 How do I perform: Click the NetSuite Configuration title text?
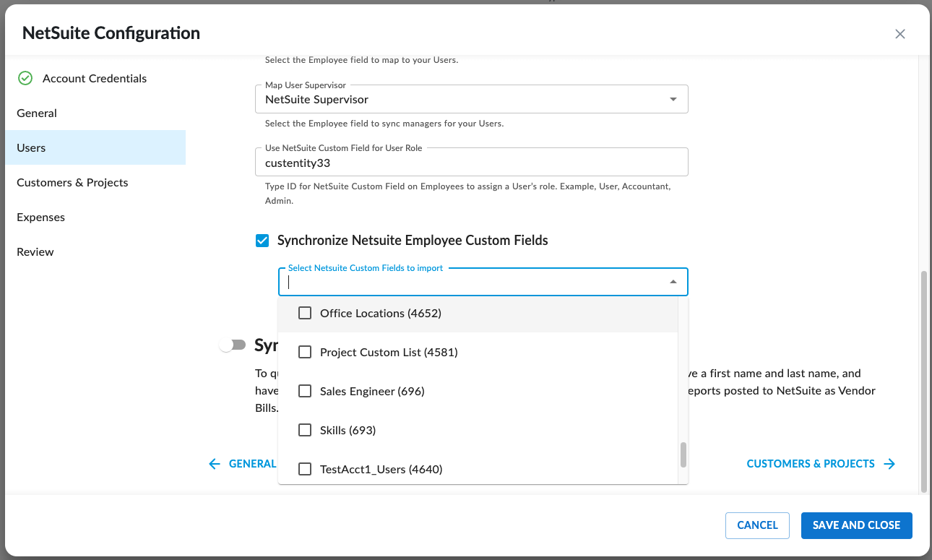[111, 33]
